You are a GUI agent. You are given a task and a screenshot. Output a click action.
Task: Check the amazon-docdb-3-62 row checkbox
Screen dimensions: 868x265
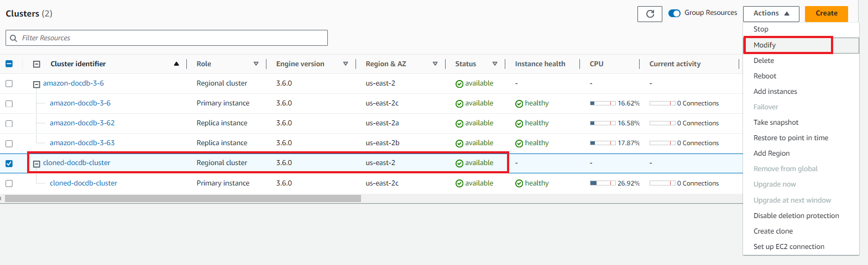tap(9, 124)
